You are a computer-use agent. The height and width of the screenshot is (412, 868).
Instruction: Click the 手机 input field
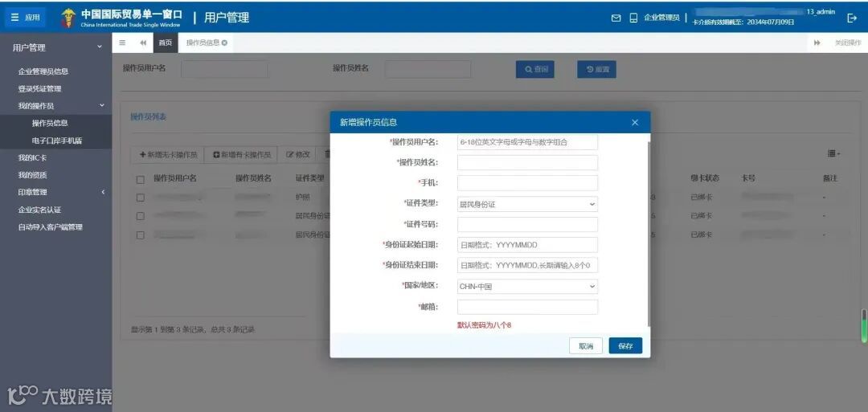[x=527, y=183]
